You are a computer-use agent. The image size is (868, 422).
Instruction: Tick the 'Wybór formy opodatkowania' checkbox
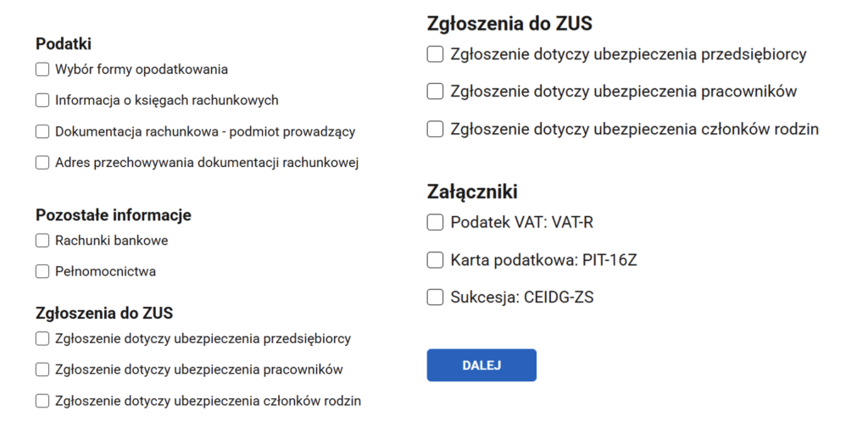point(42,69)
